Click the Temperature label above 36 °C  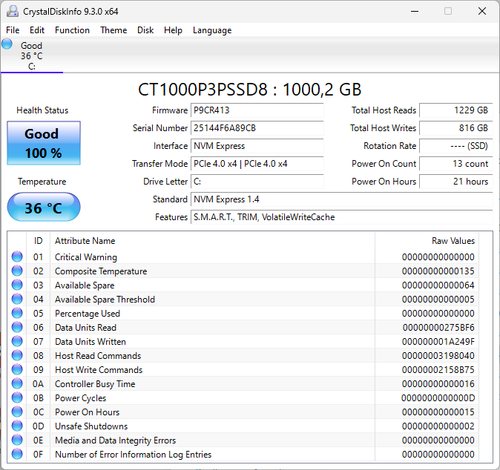42,182
